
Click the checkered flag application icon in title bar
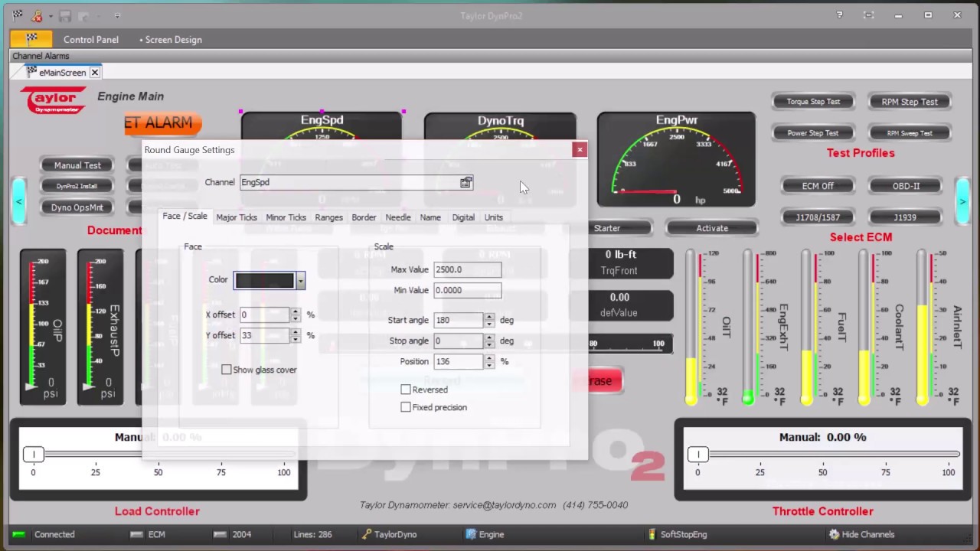pos(18,15)
